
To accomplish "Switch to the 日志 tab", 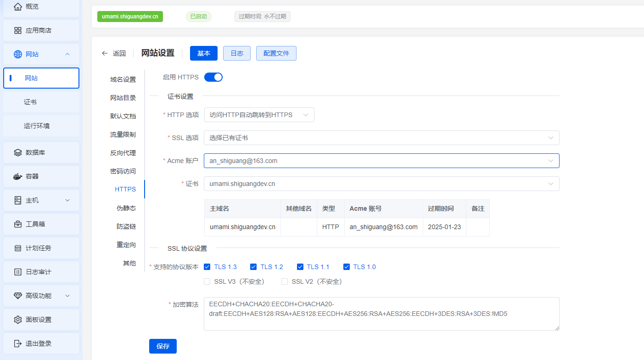I will pyautogui.click(x=236, y=53).
